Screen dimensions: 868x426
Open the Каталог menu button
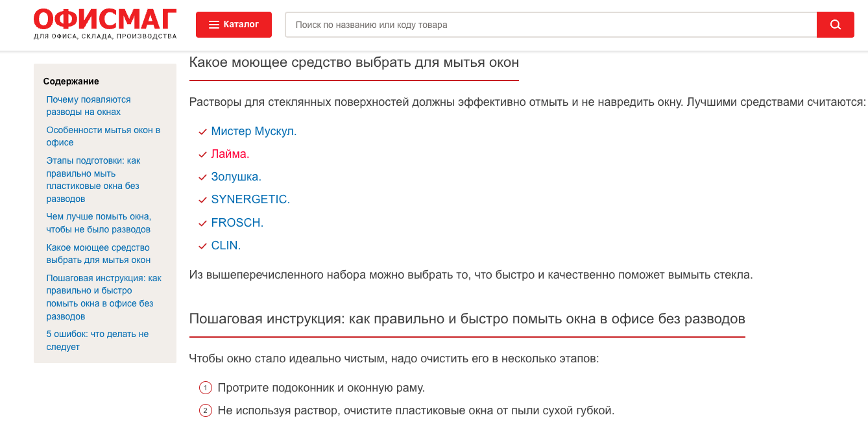(x=234, y=25)
